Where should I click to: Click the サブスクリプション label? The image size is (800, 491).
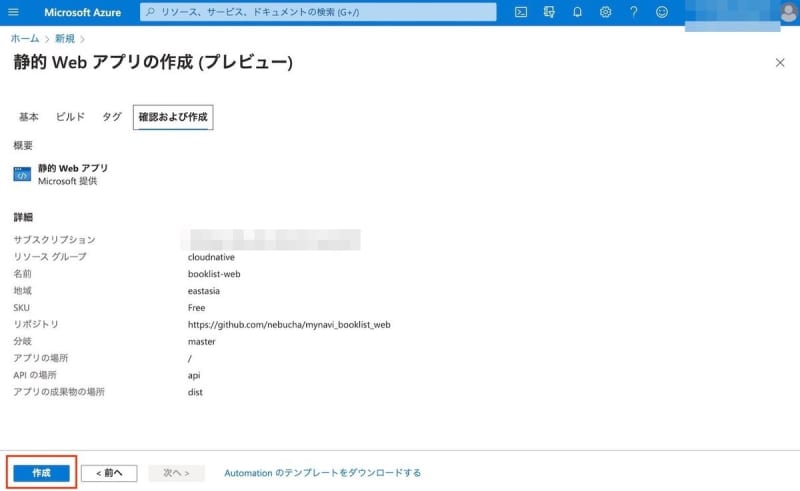(55, 240)
